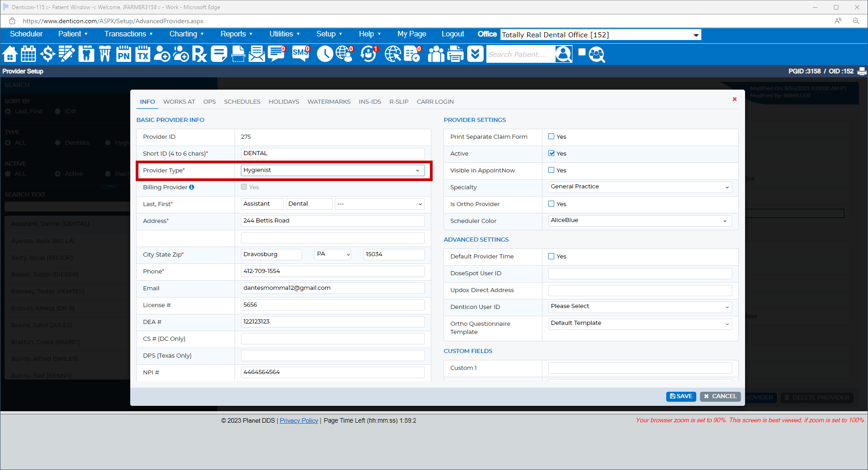Open the Patient menu

point(73,34)
